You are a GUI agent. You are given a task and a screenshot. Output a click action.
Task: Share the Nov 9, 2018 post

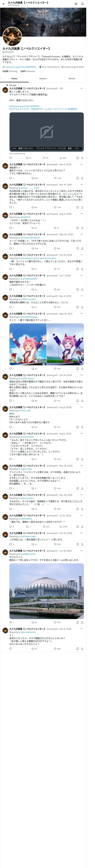coord(82,178)
